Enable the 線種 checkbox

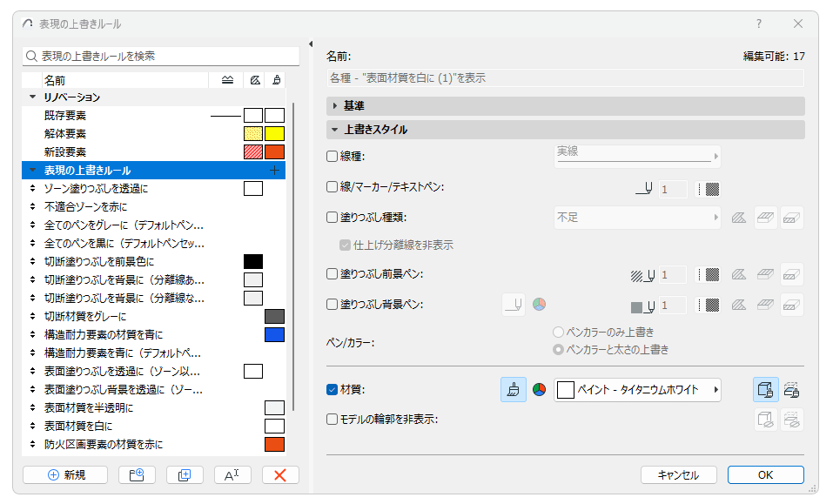pos(332,158)
